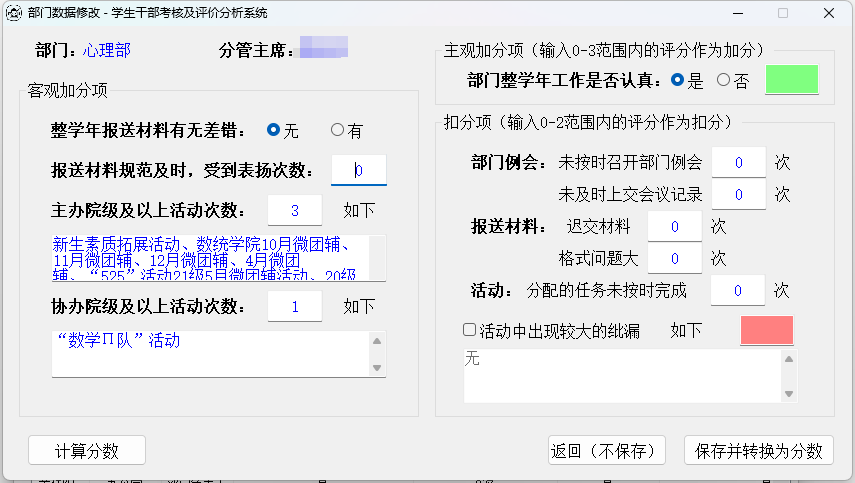Select 否 for 部门整学年工作是否认真
The width and height of the screenshot is (855, 483).
coord(733,81)
